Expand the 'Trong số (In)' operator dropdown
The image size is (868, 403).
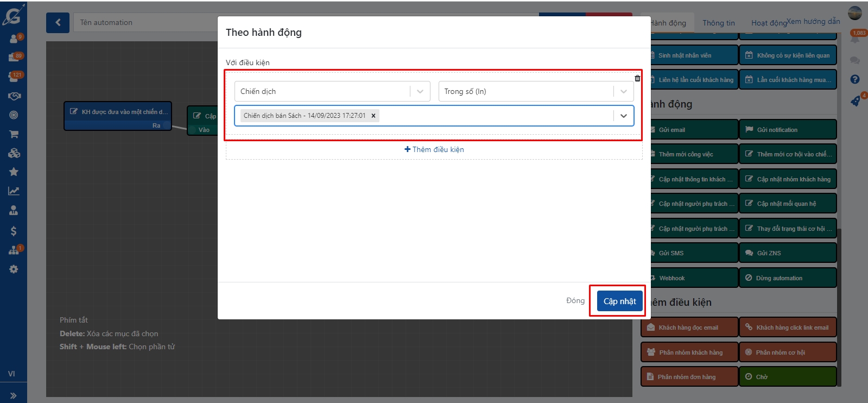[x=623, y=91]
